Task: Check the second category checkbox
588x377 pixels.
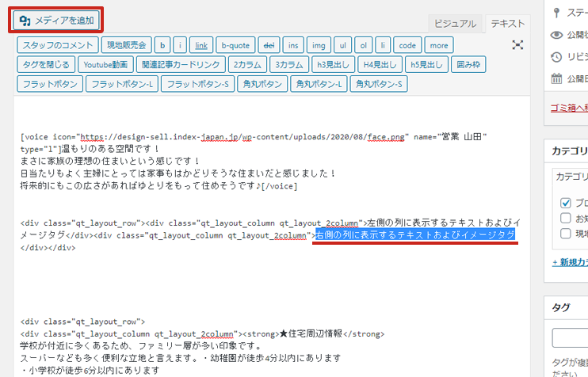Action: (566, 218)
